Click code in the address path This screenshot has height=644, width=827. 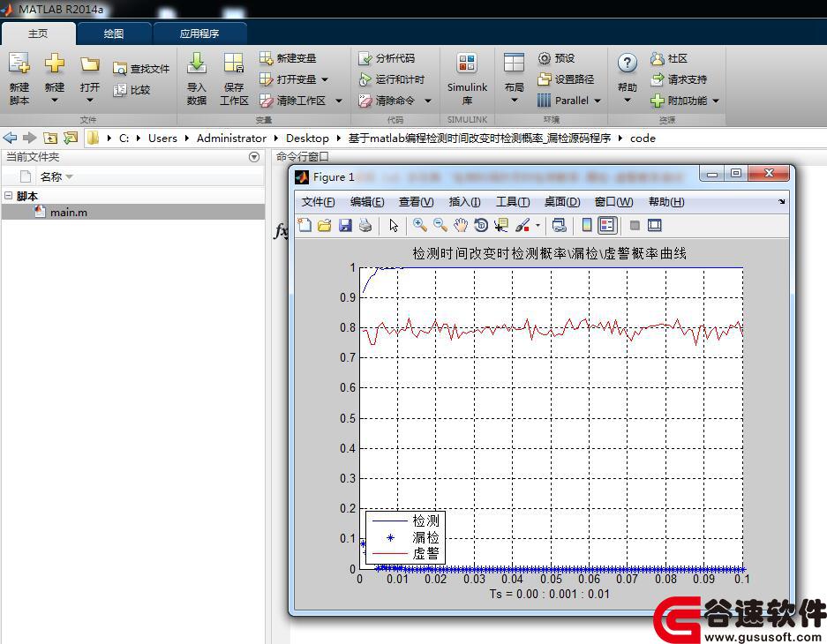[x=643, y=139]
